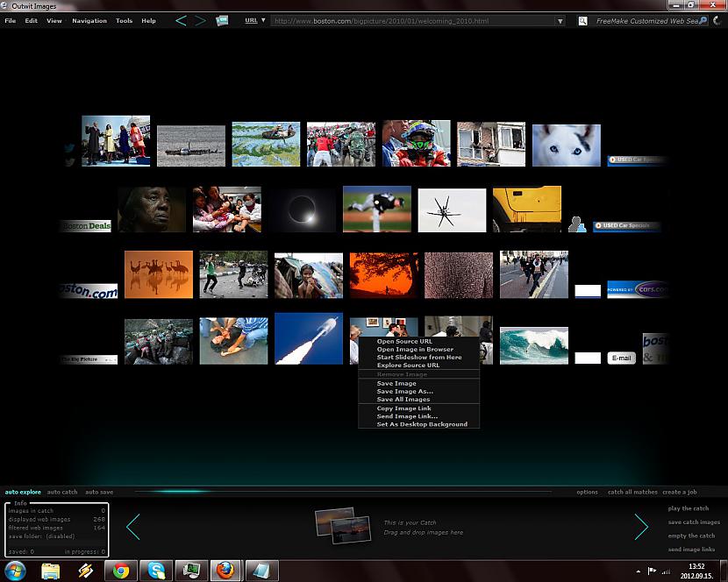Screen dimensions: 728x582
Task: Open the Navigation menu
Action: [89, 20]
